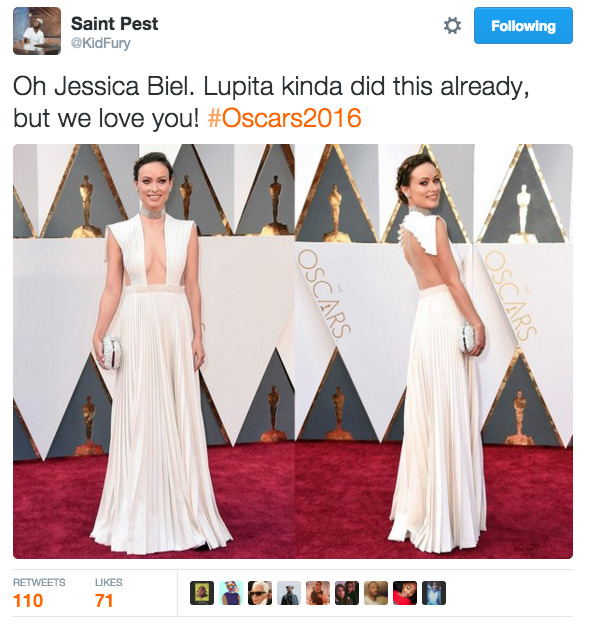Viewport: 589px width, 625px height.
Task: Open first liker avatar with yellow picture
Action: [x=202, y=593]
